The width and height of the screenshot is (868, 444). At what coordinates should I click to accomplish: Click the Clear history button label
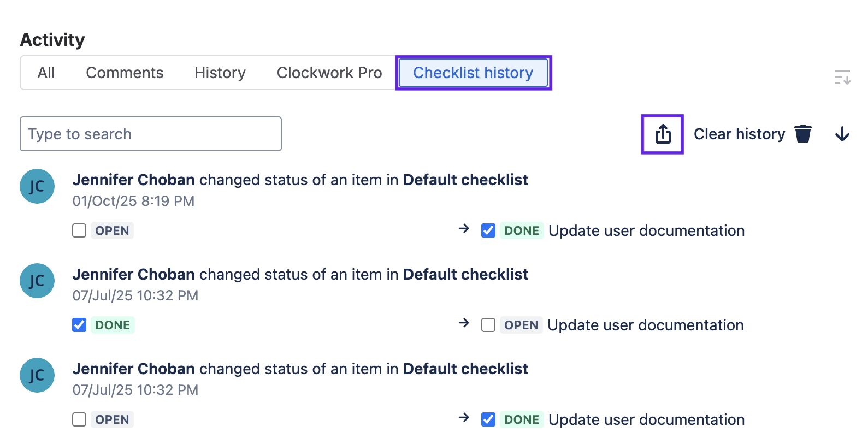(739, 134)
